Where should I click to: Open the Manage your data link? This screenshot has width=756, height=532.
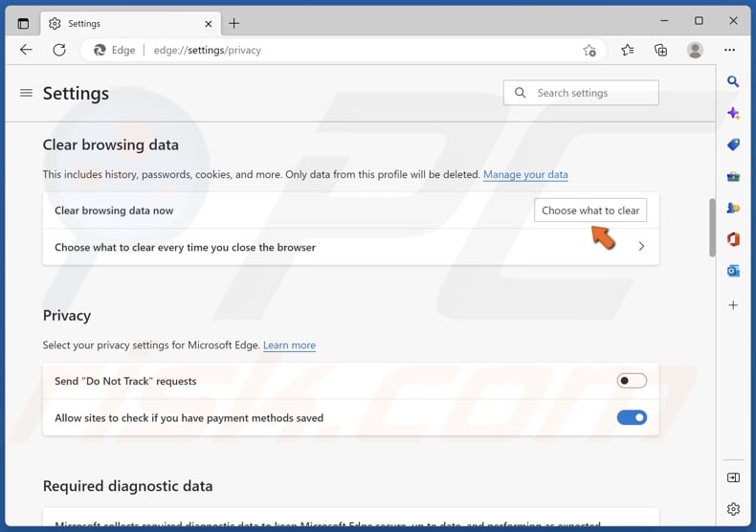pyautogui.click(x=525, y=175)
